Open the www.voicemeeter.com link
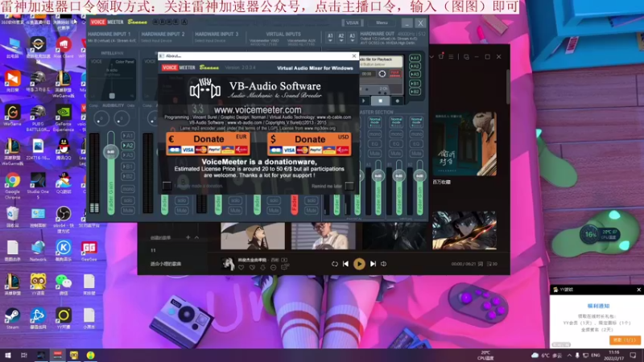This screenshot has height=362, width=644. click(258, 110)
